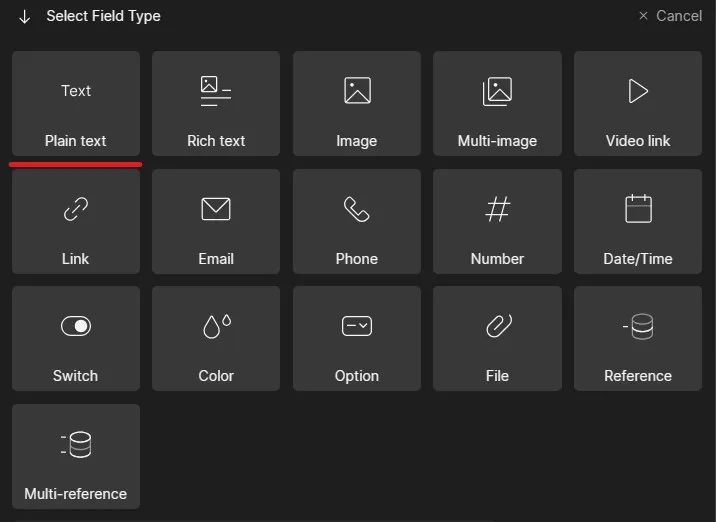The height and width of the screenshot is (522, 716).
Task: Choose the Email envelope field type
Action: point(216,222)
